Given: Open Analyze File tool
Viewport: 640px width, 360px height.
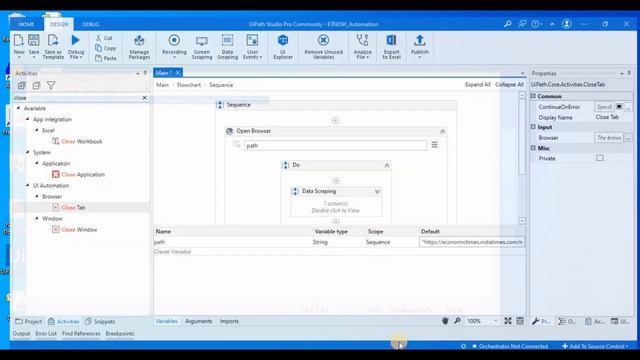Looking at the screenshot, I should (x=362, y=47).
